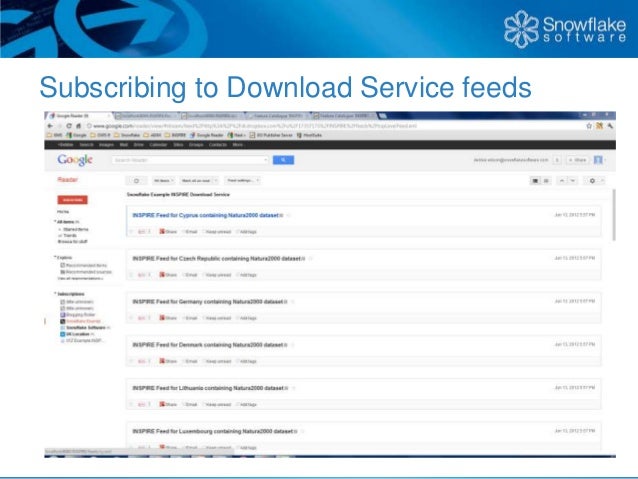Click the notifications count box

(x=557, y=160)
